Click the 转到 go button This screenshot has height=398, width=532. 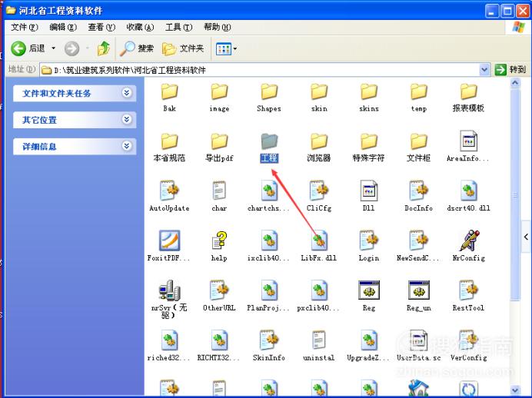tap(510, 69)
